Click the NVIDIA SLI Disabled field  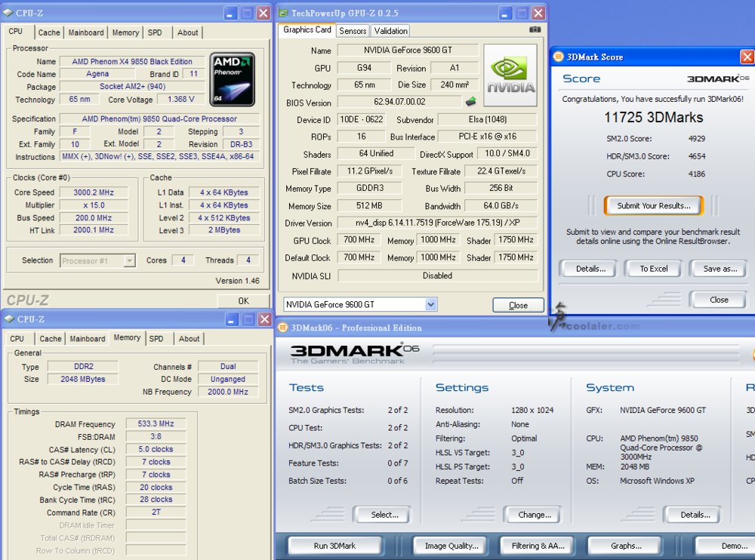click(437, 275)
